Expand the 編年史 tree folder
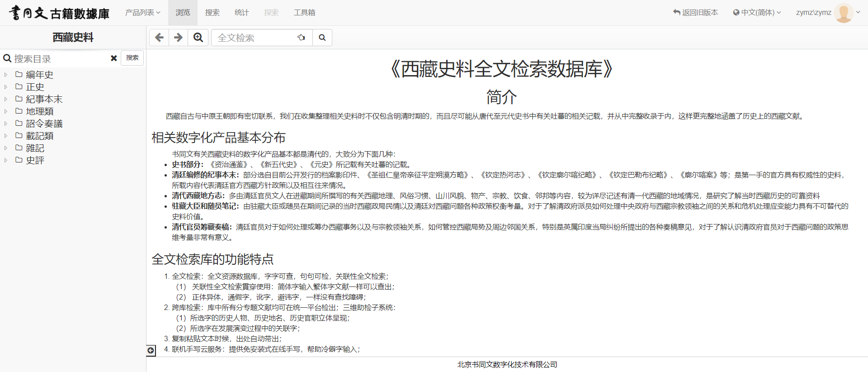This screenshot has width=868, height=372. 6,75
